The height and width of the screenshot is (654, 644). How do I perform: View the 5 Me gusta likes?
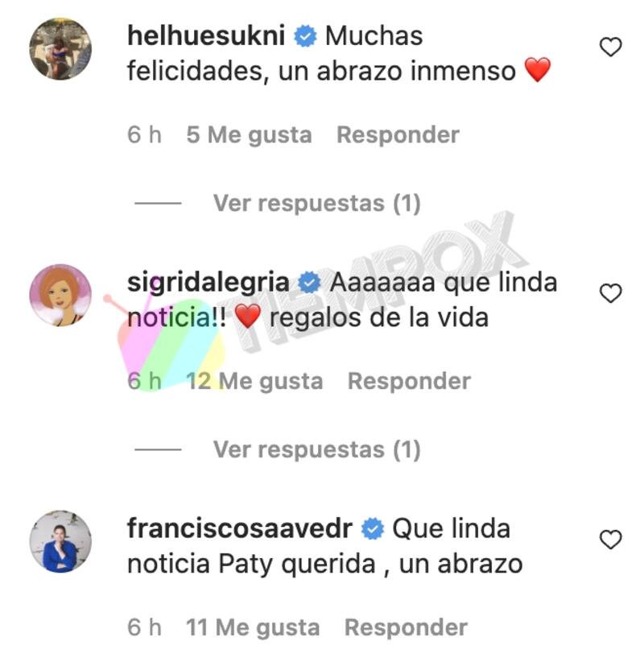(249, 135)
